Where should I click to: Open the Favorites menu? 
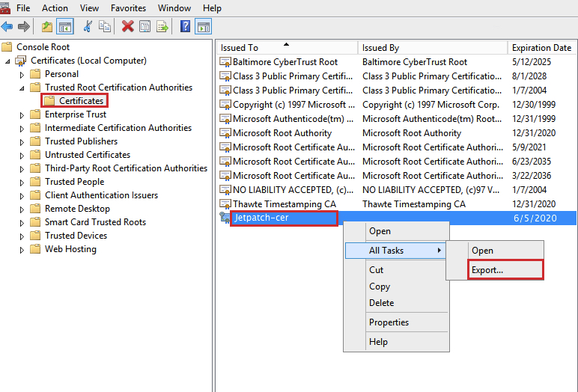click(128, 7)
